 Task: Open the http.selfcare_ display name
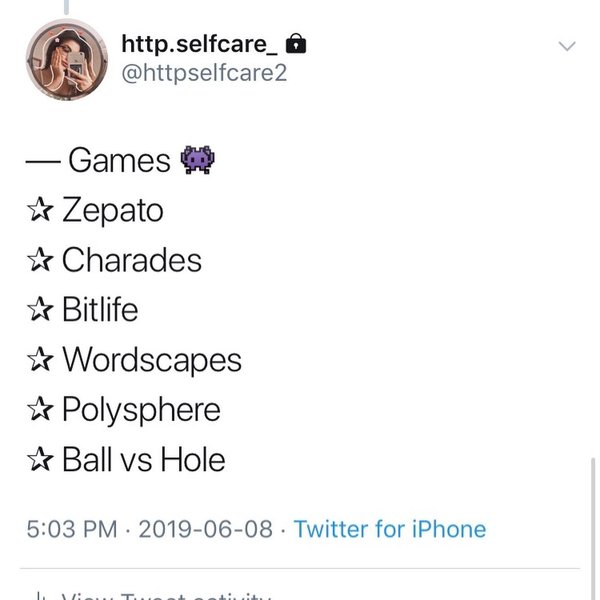coord(199,44)
